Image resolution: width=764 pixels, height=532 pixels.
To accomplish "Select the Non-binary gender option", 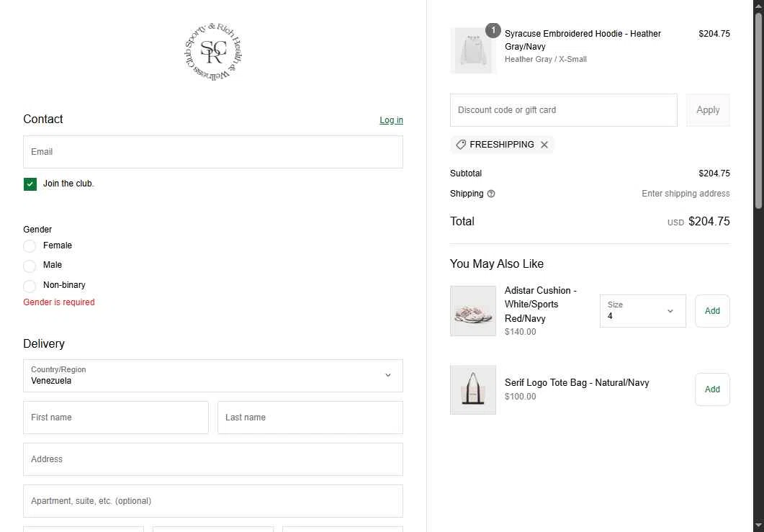I will 30,286.
